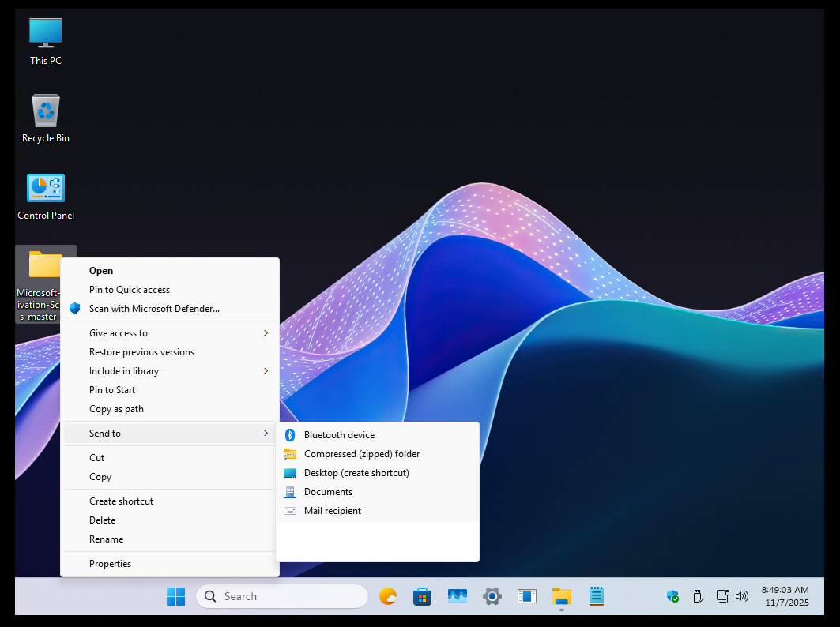Click the Microsoft Defender shield icon in menu
840x627 pixels.
point(74,309)
